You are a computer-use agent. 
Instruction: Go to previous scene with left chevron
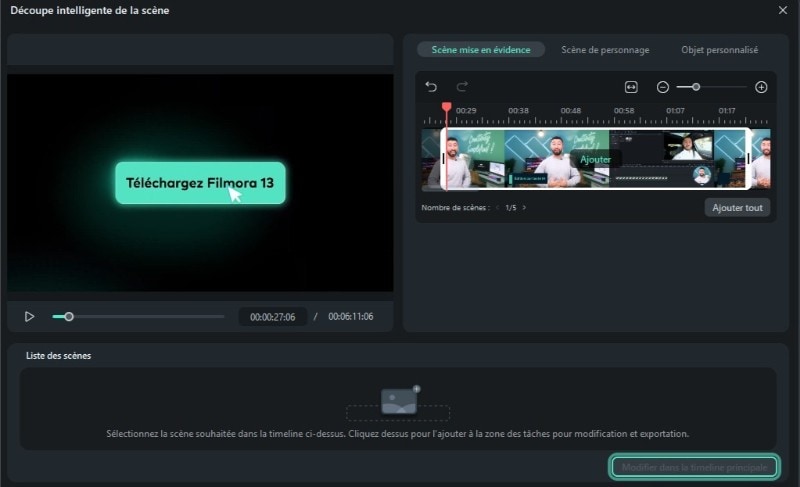497,208
